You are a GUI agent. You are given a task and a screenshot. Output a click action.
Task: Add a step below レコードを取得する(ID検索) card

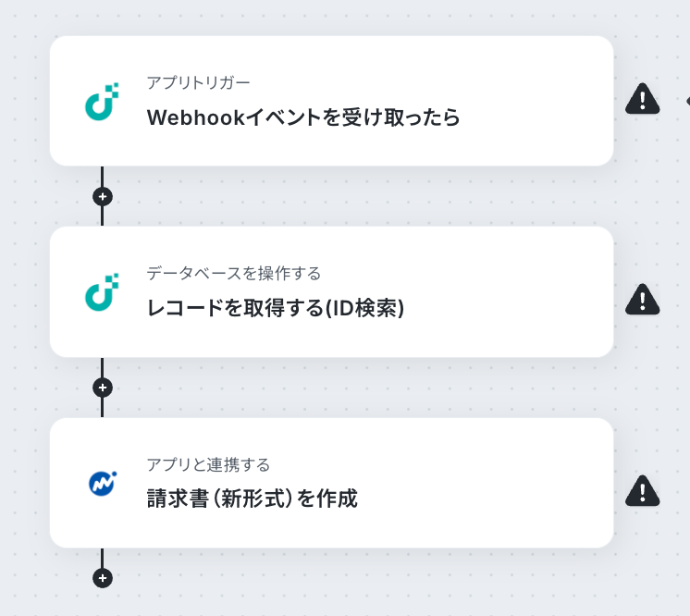(103, 388)
